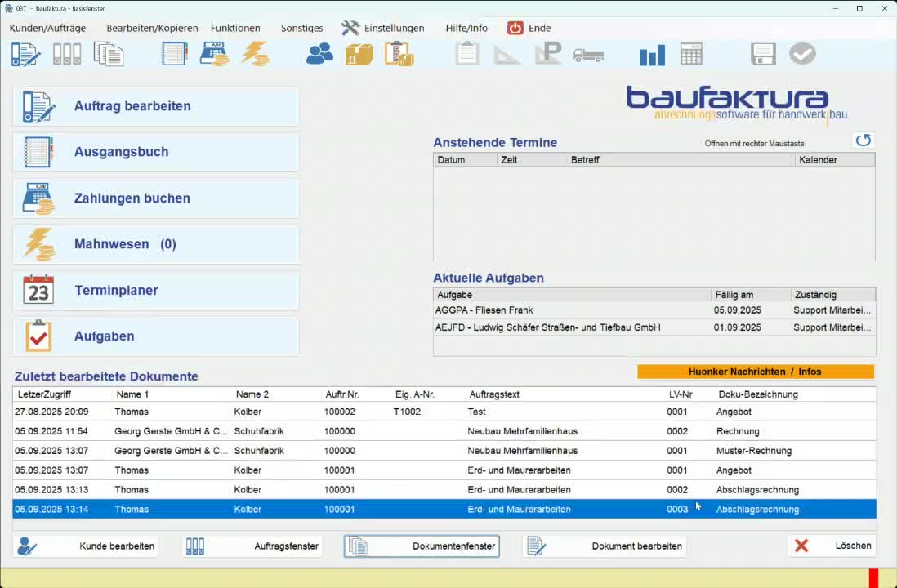Image resolution: width=897 pixels, height=588 pixels.
Task: Click the calendar 23 icon of Terminplaner
Action: (38, 290)
